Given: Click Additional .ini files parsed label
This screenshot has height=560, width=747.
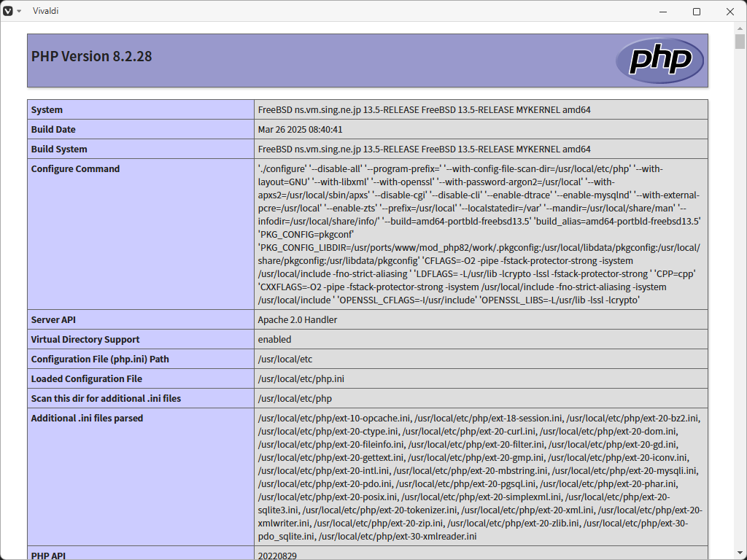Looking at the screenshot, I should pos(88,418).
